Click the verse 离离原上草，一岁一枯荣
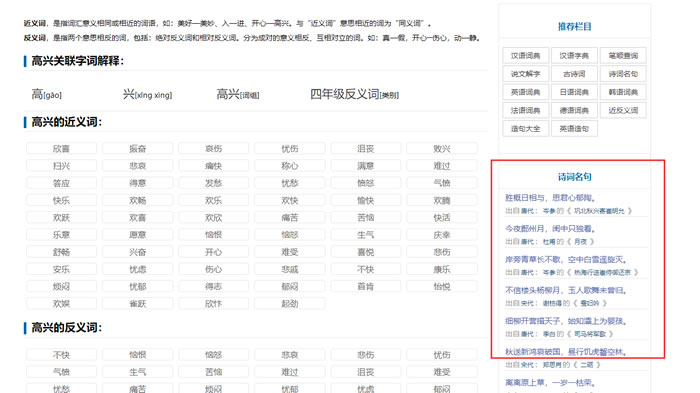The height and width of the screenshot is (393, 700). (x=550, y=383)
